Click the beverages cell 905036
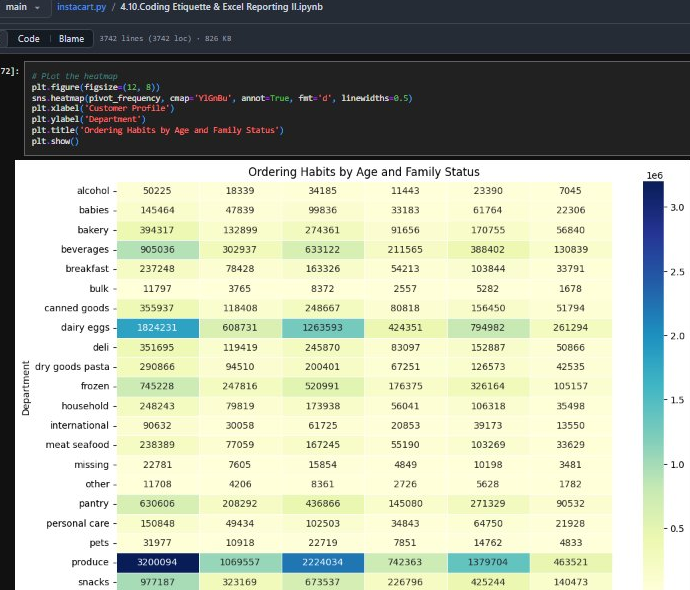 [158, 249]
